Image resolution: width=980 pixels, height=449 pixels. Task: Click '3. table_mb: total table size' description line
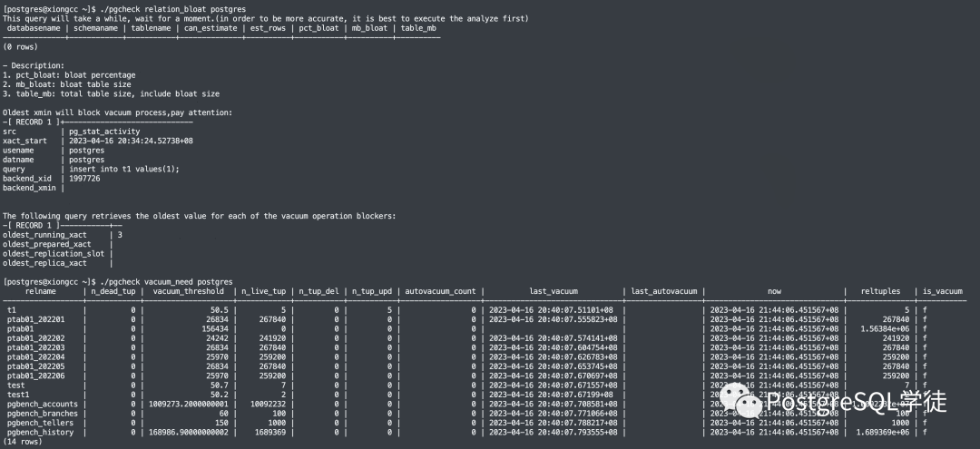[x=112, y=93]
